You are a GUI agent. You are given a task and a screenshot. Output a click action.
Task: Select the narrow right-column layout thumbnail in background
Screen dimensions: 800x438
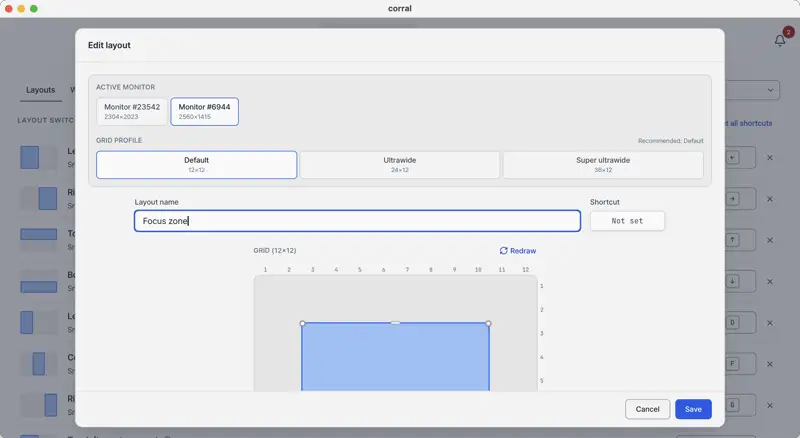[38, 406]
